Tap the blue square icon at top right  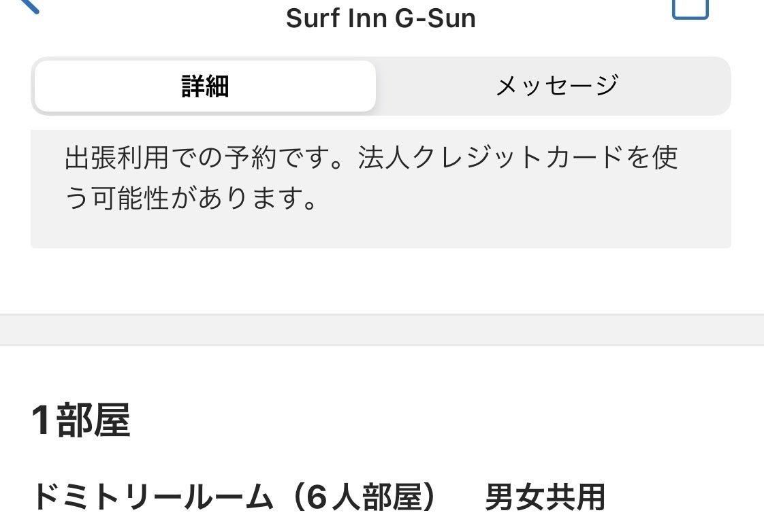690,7
